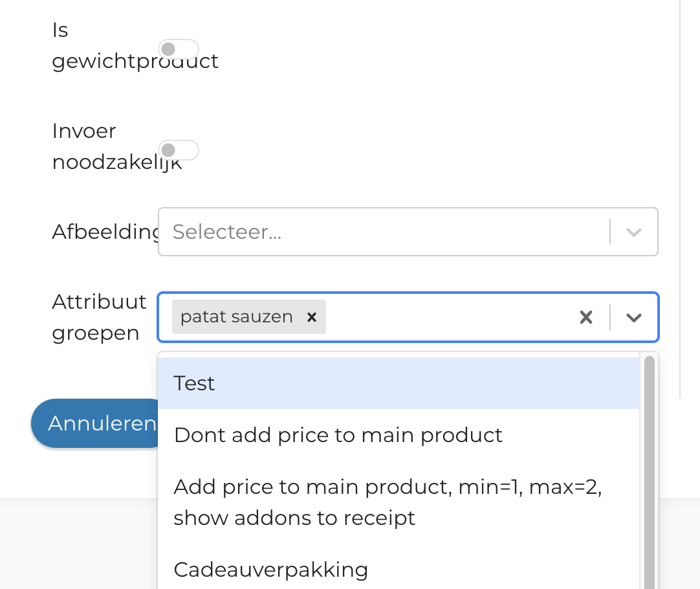This screenshot has width=700, height=589.
Task: Click the Annuleren button
Action: click(x=100, y=423)
